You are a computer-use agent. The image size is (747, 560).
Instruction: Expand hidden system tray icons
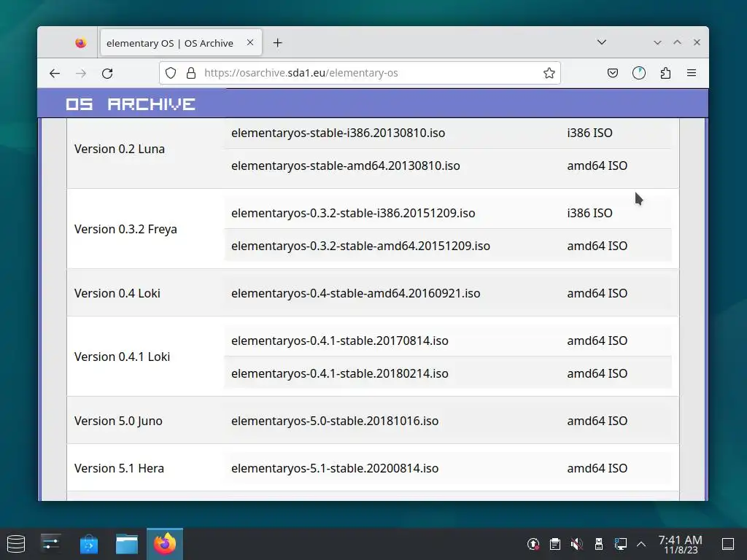point(641,544)
